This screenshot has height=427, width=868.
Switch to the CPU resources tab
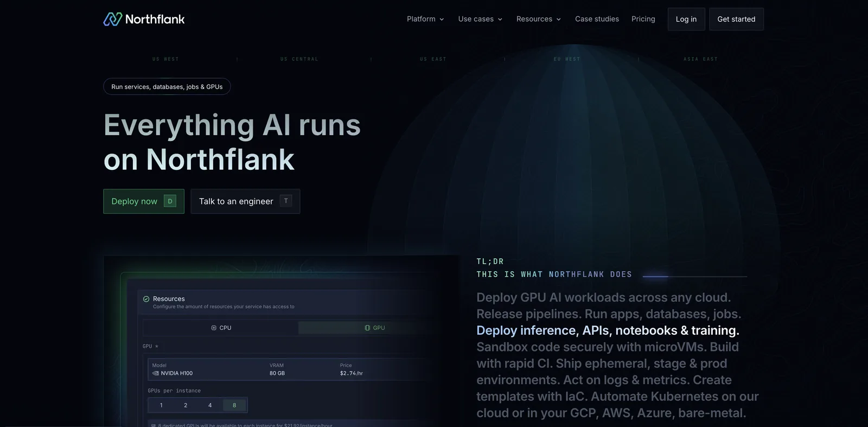pos(221,328)
